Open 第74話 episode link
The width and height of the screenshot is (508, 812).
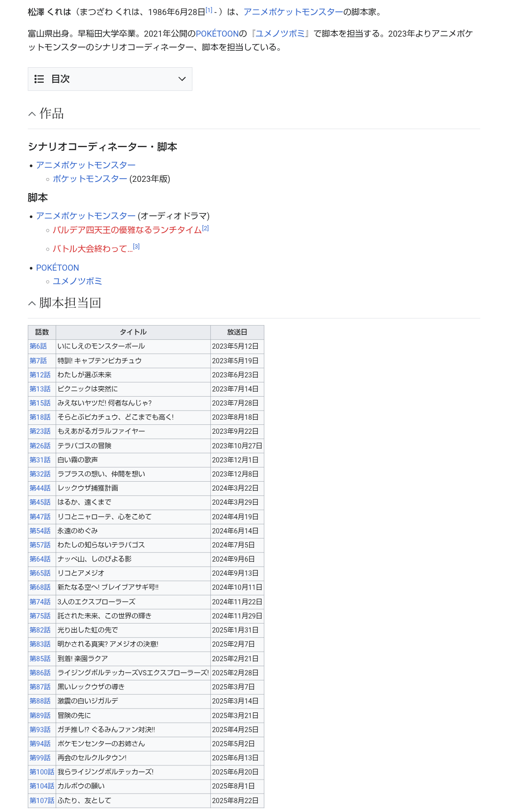[40, 602]
